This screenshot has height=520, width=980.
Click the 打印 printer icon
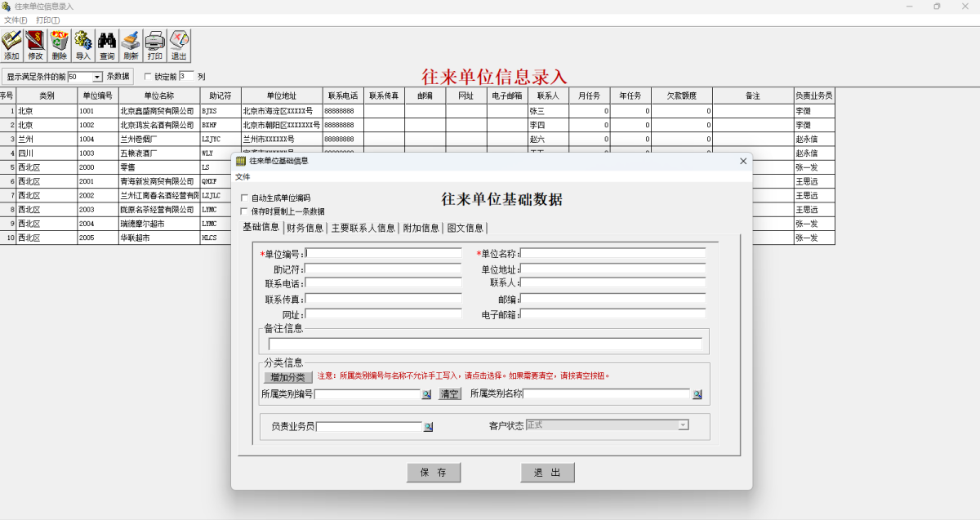coord(154,45)
